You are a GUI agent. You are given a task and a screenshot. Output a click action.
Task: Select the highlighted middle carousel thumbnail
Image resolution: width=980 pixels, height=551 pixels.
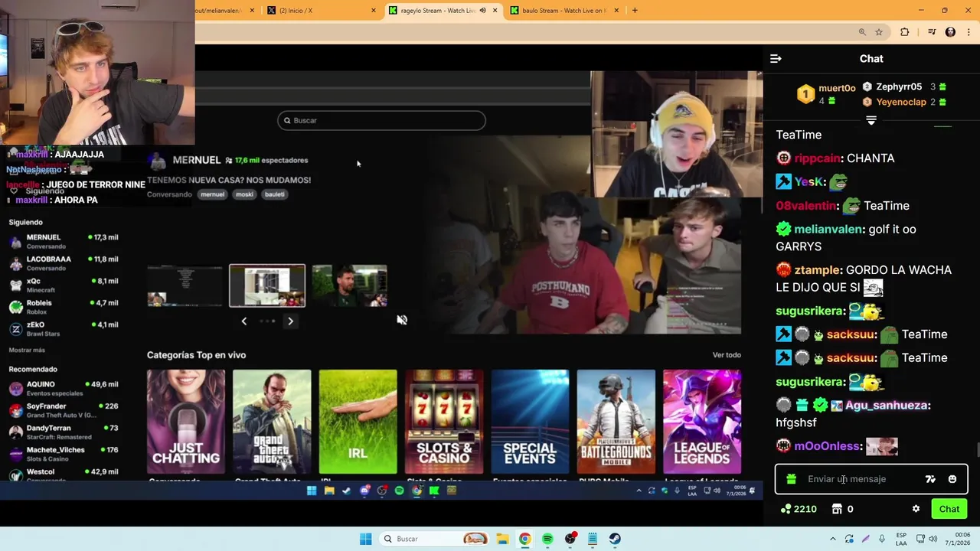coord(267,285)
